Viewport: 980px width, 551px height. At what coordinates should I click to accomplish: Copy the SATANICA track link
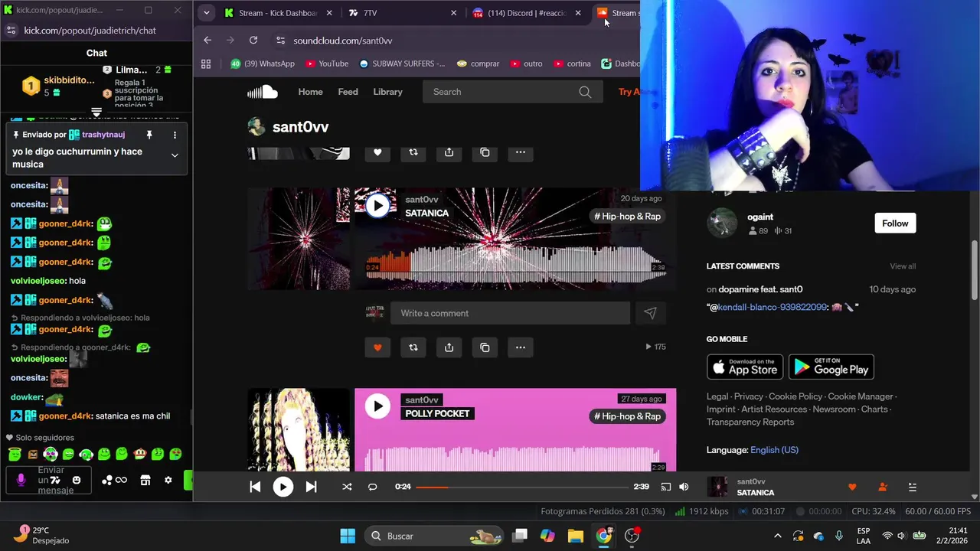coord(485,347)
